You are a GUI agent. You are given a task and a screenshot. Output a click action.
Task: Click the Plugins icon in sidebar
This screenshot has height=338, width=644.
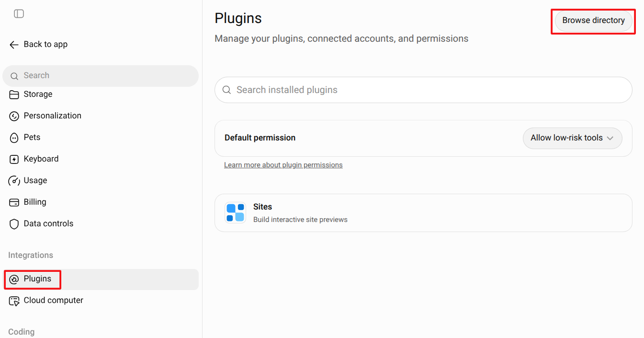[14, 279]
